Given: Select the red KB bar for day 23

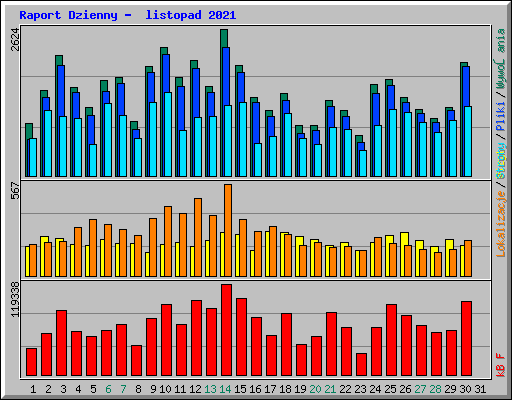Looking at the screenshot, I should tap(361, 365).
